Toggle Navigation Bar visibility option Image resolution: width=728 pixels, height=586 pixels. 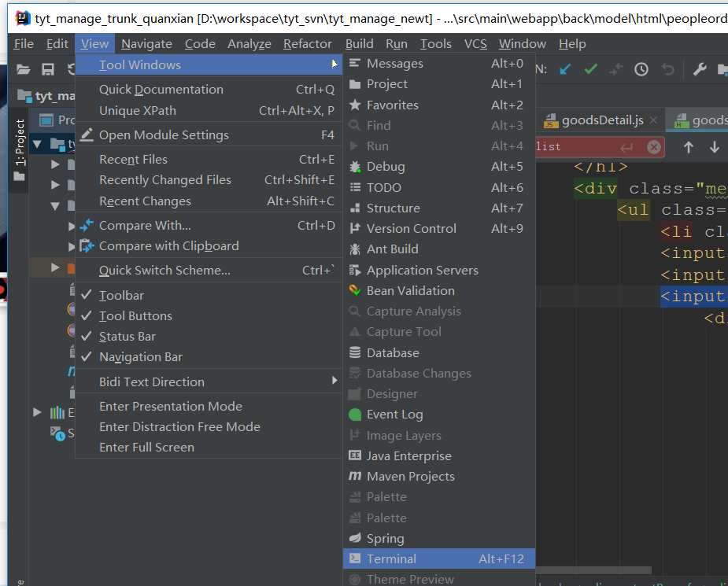click(x=209, y=356)
